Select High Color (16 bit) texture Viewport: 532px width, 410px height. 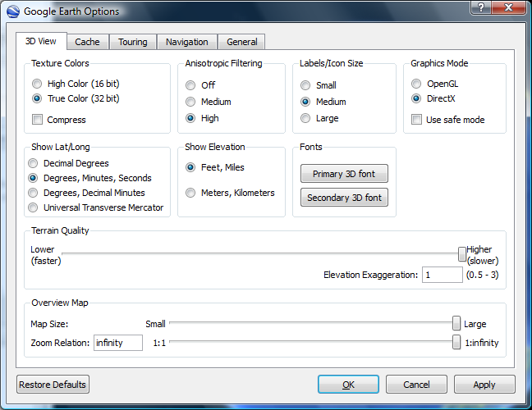76,84
